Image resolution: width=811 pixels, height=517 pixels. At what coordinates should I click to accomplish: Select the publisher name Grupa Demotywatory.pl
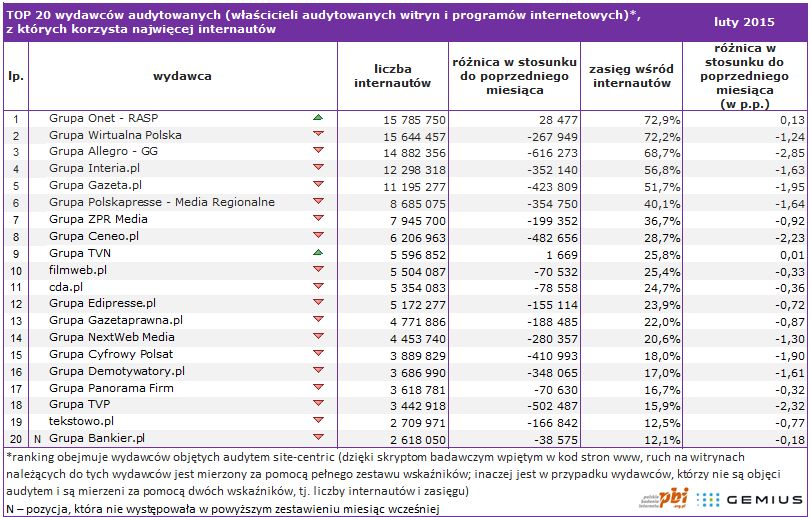click(x=117, y=371)
